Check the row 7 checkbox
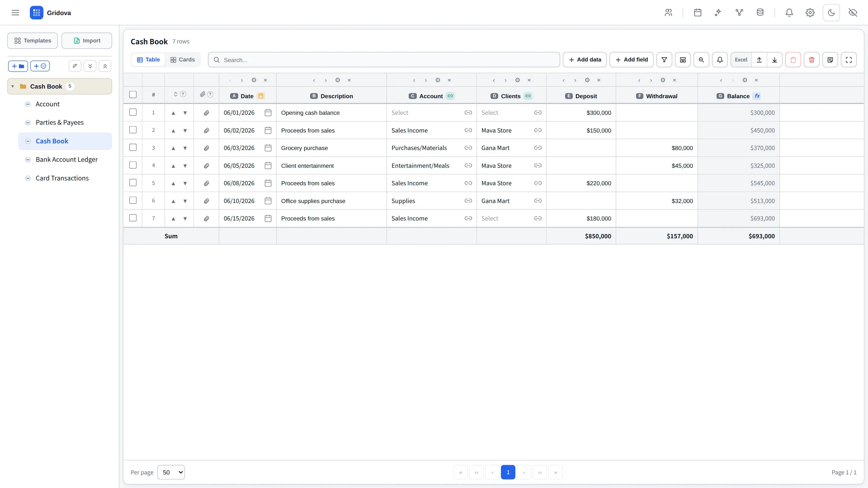 pos(133,218)
